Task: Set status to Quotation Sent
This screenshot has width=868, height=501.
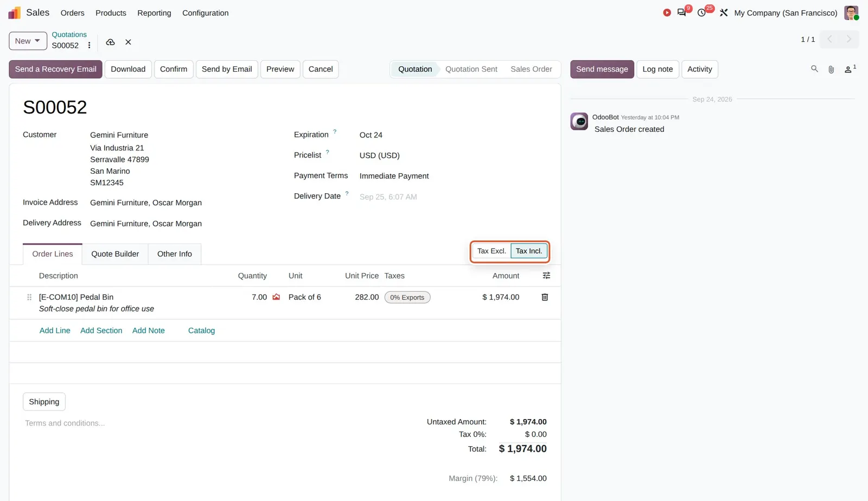Action: pyautogui.click(x=471, y=69)
